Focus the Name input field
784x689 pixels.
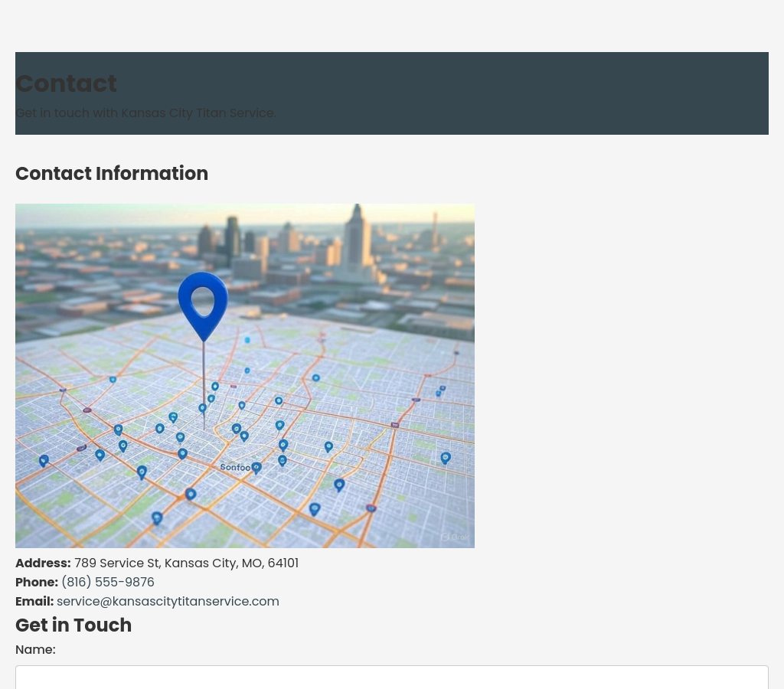click(392, 678)
